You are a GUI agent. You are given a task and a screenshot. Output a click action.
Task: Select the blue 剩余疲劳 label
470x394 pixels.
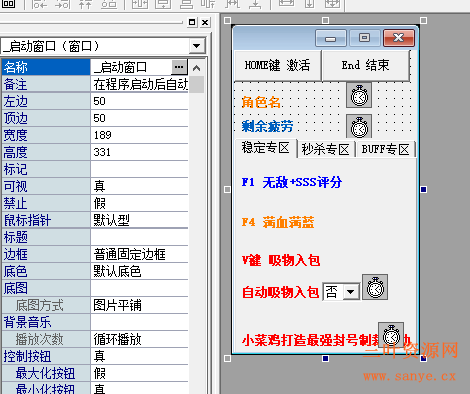point(267,126)
